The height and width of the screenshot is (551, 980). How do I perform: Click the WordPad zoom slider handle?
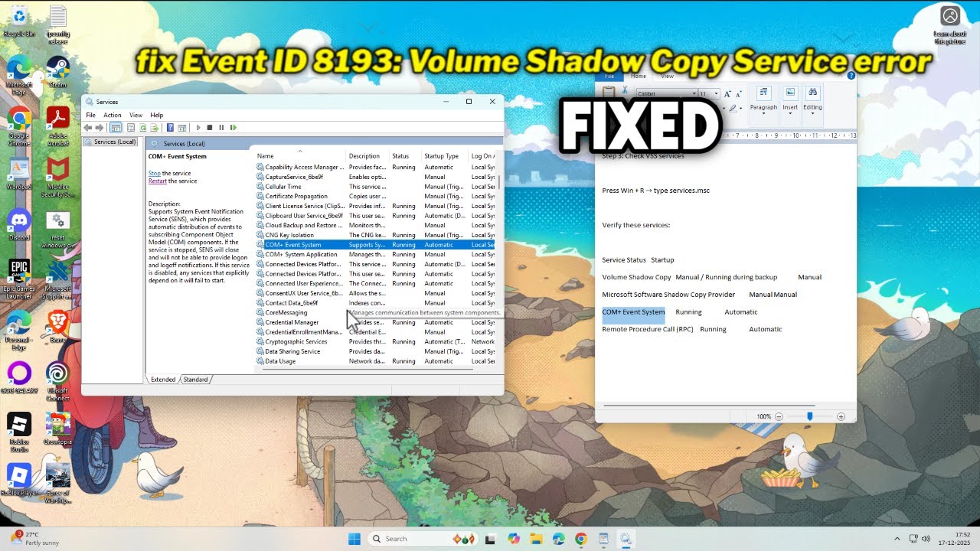tap(809, 416)
